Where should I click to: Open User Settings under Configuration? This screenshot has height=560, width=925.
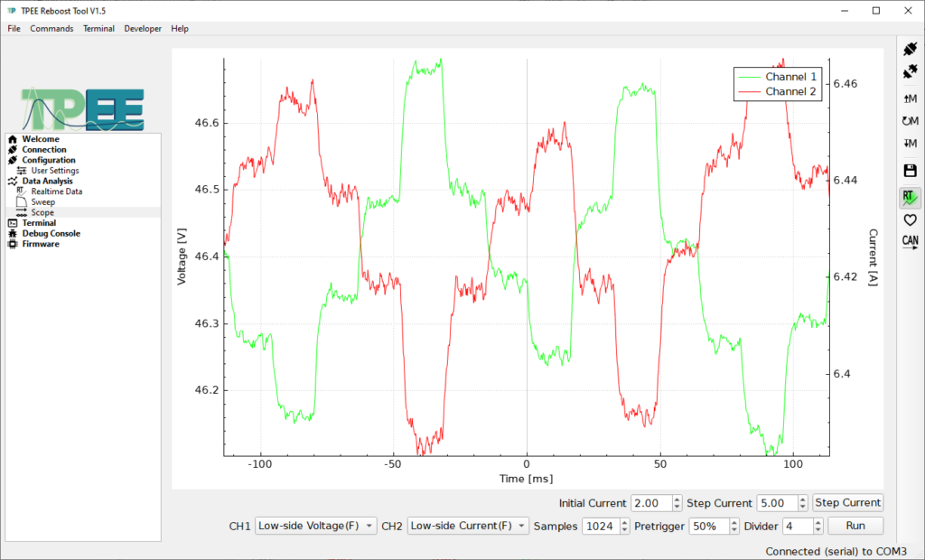pyautogui.click(x=54, y=171)
